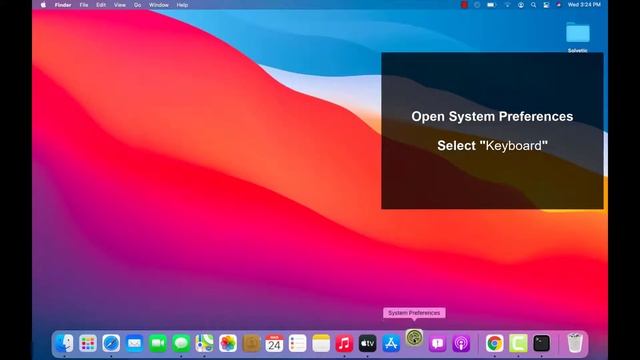The width and height of the screenshot is (640, 360).
Task: Launch Photos from the Dock
Action: pos(228,343)
